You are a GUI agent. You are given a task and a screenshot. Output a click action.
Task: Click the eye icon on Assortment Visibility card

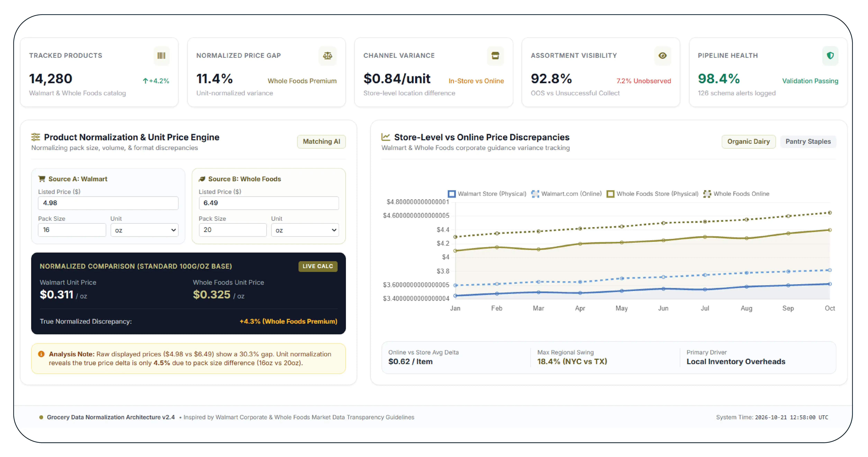(x=662, y=56)
